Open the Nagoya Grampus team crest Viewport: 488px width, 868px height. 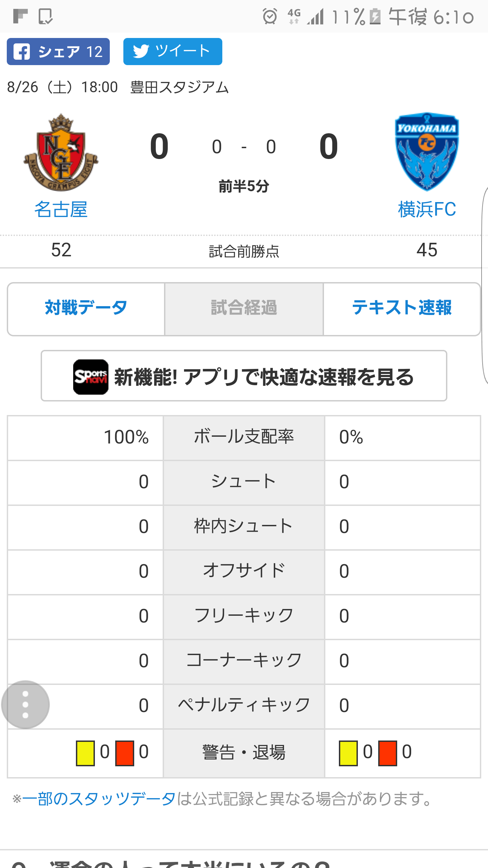(61, 152)
